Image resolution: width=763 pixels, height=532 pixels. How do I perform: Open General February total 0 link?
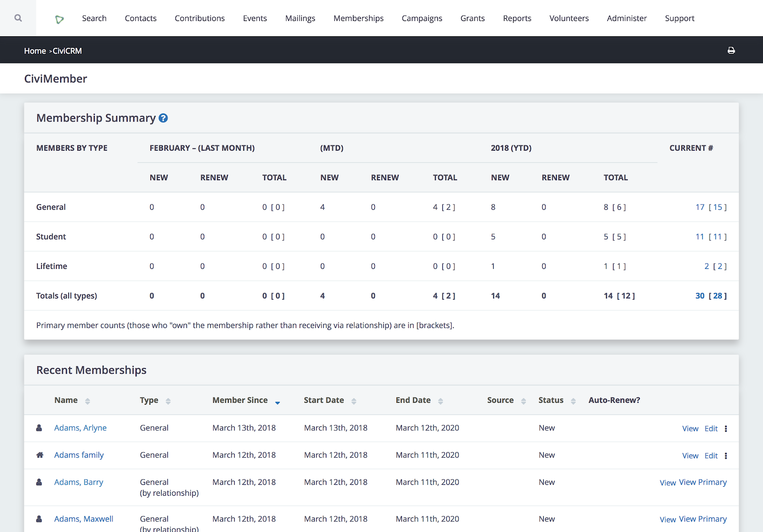coord(265,207)
